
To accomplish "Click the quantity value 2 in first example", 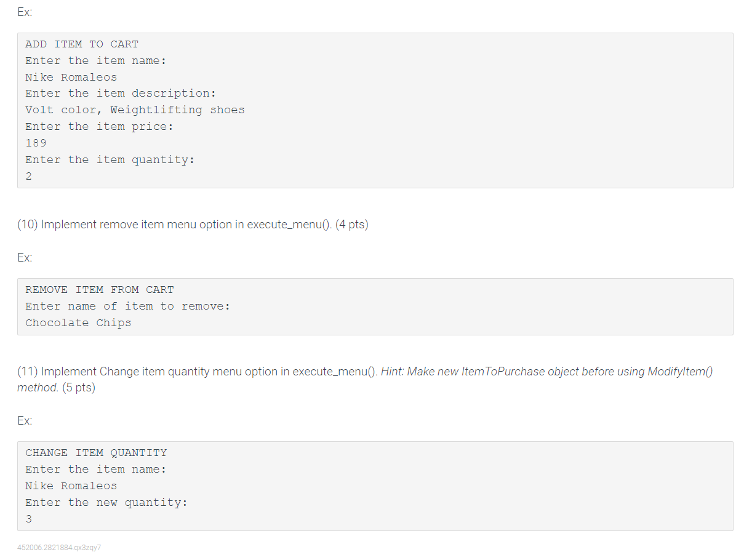I will pos(29,177).
